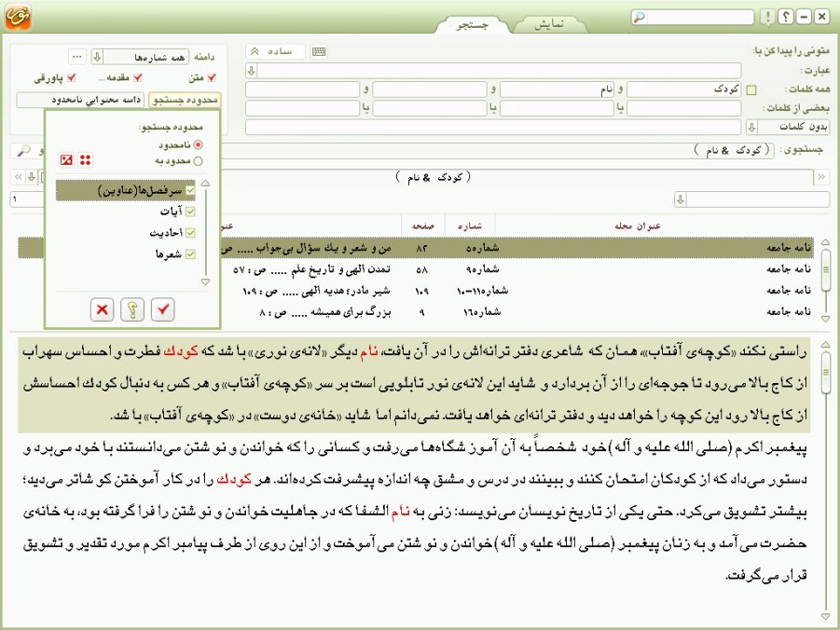Click the input field containing نام
This screenshot has width=840, height=630.
(557, 89)
